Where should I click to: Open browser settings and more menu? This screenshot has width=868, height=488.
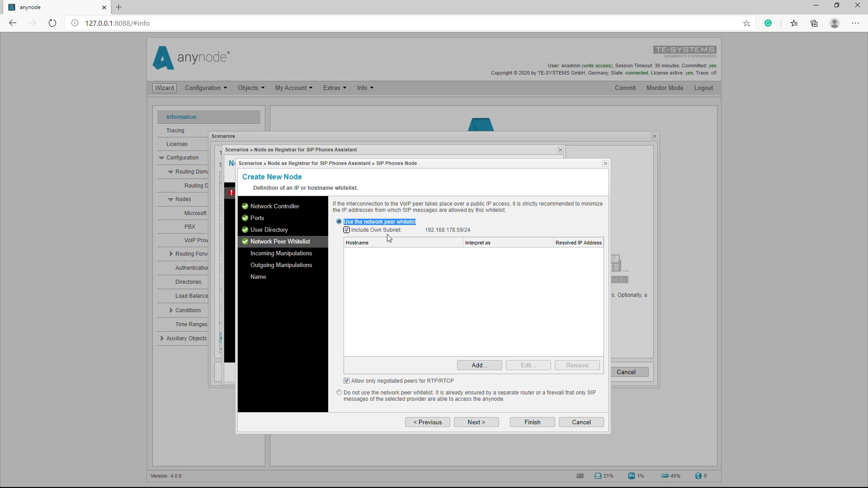click(x=855, y=23)
